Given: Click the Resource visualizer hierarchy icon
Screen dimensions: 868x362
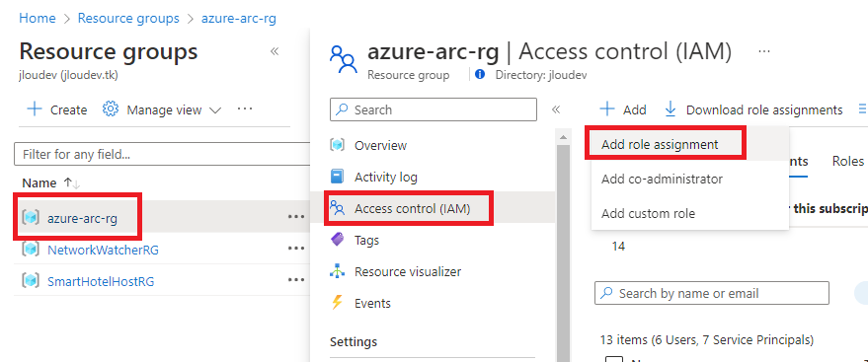Looking at the screenshot, I should coord(337,271).
